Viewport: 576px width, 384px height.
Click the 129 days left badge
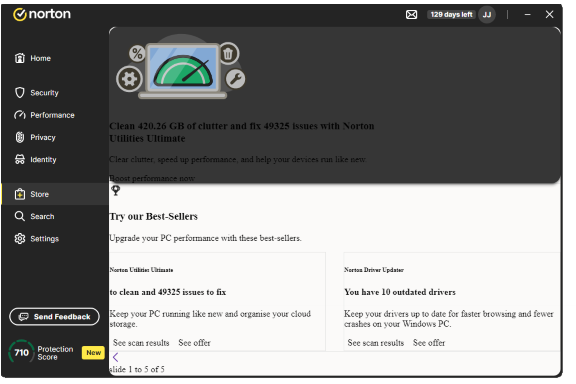[x=451, y=15]
